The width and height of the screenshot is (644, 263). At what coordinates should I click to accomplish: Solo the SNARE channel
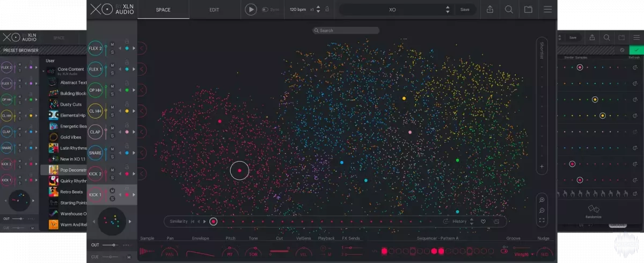112,157
